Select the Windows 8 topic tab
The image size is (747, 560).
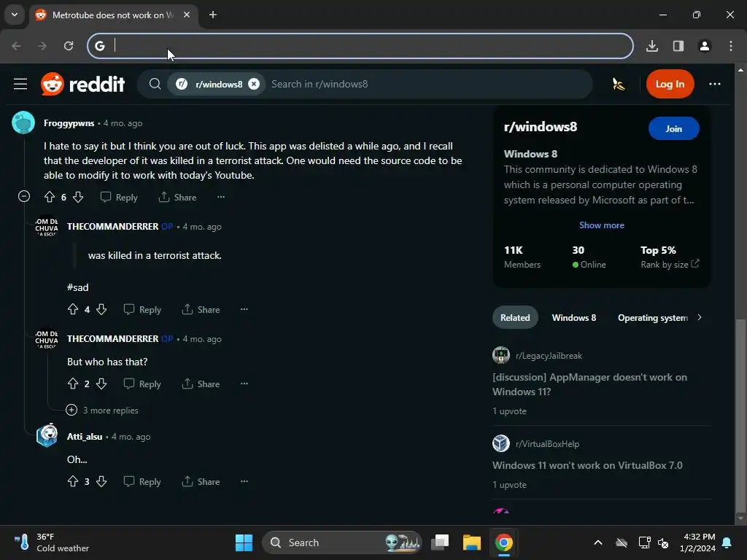coord(573,318)
